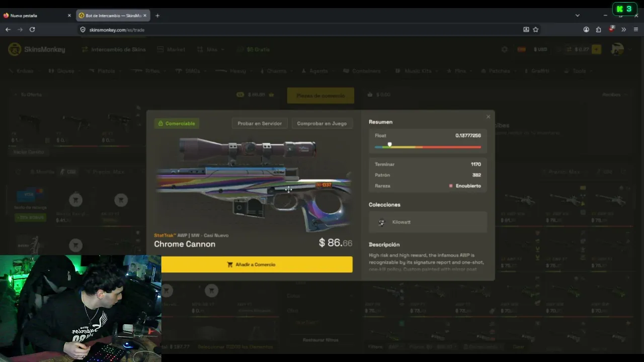Open the Market nav item
This screenshot has width=644, height=362.
171,50
